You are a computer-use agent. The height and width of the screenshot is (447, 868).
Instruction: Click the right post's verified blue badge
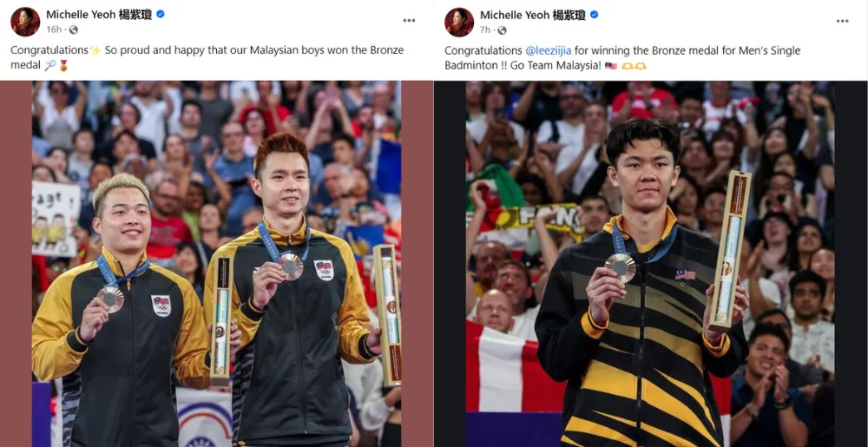coord(594,15)
